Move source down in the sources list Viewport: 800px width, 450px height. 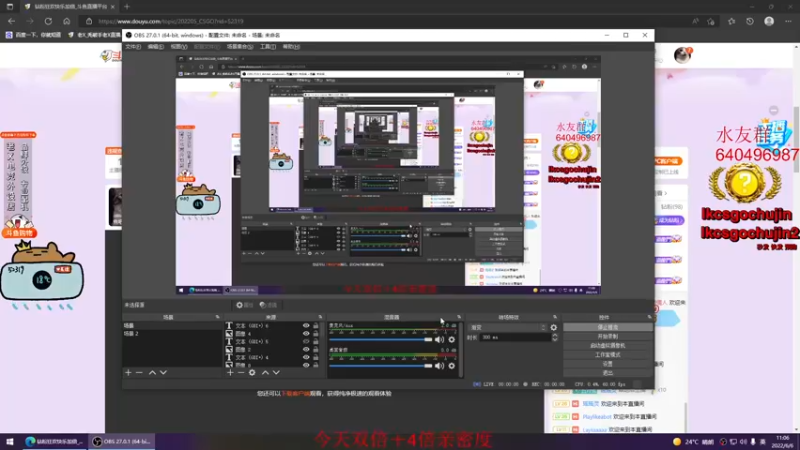[276, 372]
